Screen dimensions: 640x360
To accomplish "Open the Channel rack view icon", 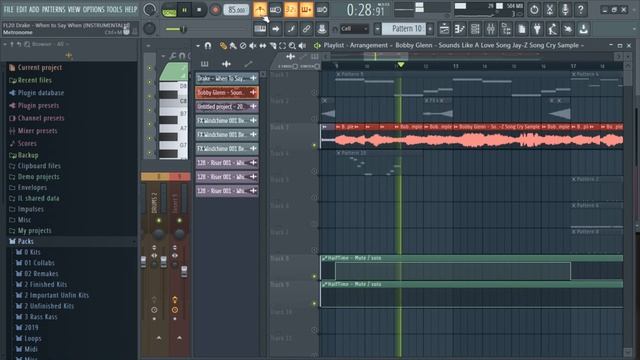I will pos(475,29).
